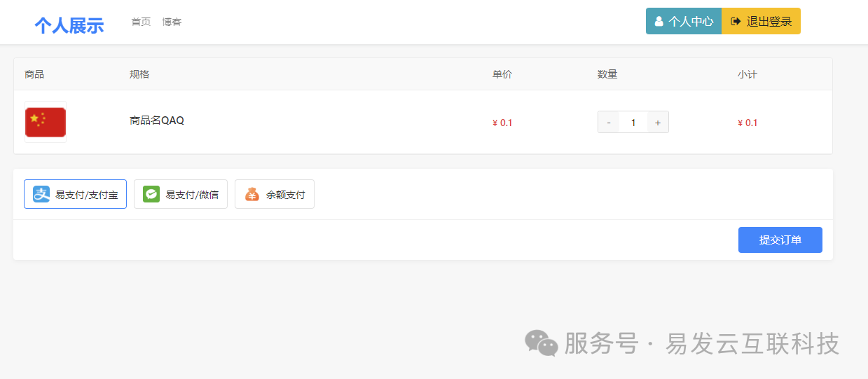Click the quantity number field
The width and height of the screenshot is (868, 379).
[x=633, y=123]
